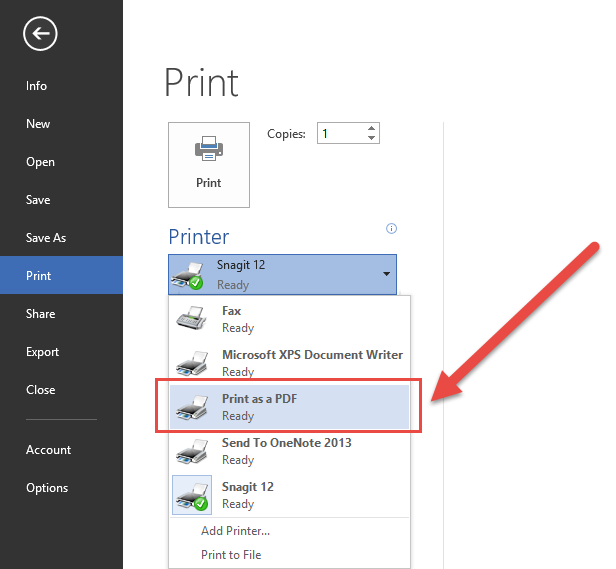Go to Open in the sidebar
The width and height of the screenshot is (616, 569).
tap(61, 162)
